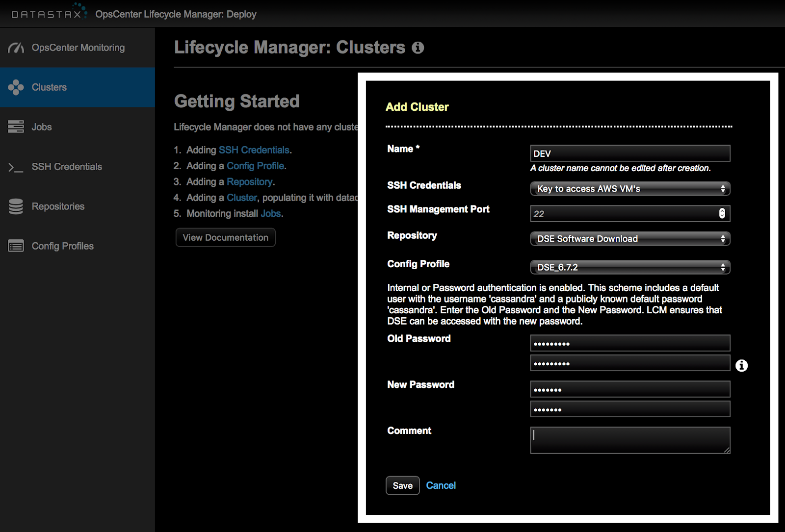Go to Jobs in the sidebar

click(x=78, y=127)
